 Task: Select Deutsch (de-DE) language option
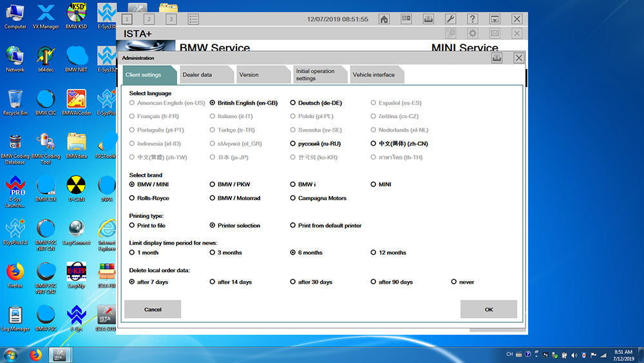[x=293, y=103]
